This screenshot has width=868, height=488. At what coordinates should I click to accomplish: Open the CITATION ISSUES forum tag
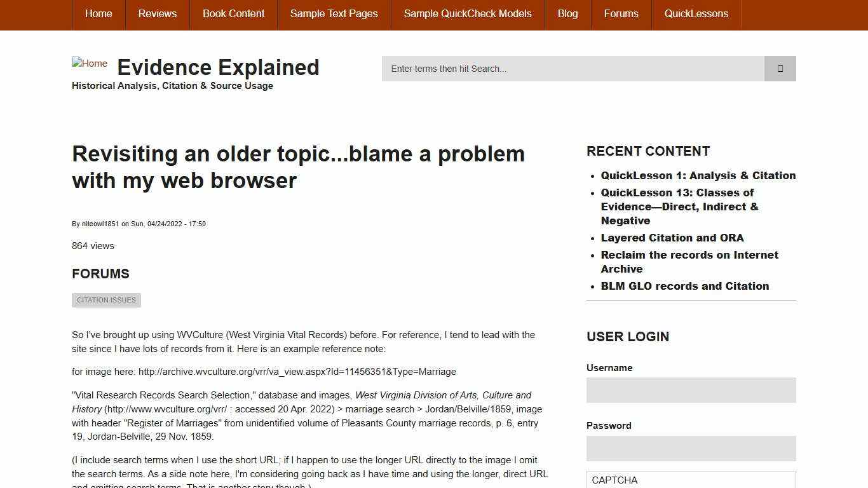(x=106, y=300)
